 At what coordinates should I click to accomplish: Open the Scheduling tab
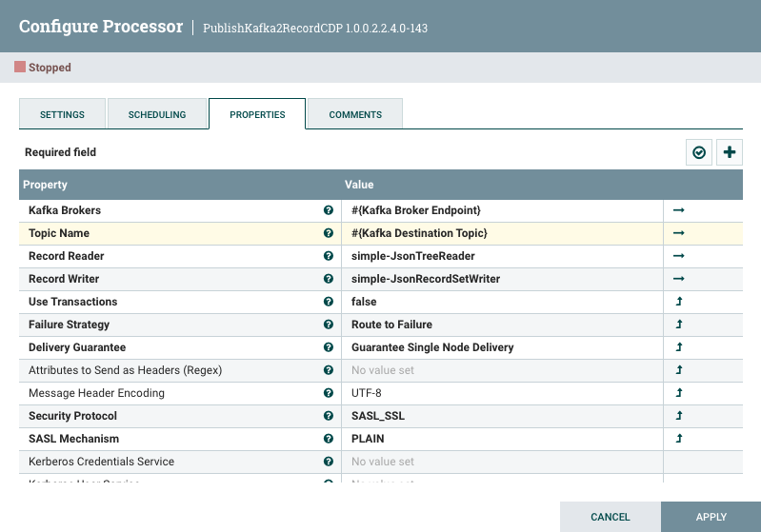[157, 114]
